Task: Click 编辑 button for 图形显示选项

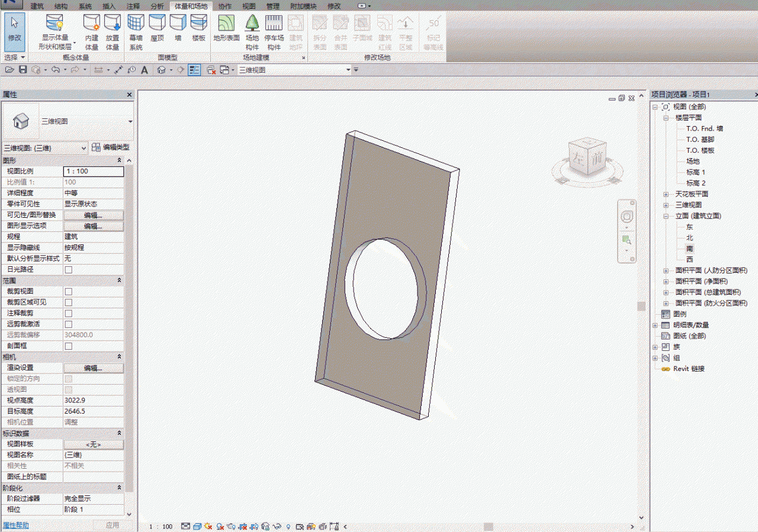Action: [94, 226]
